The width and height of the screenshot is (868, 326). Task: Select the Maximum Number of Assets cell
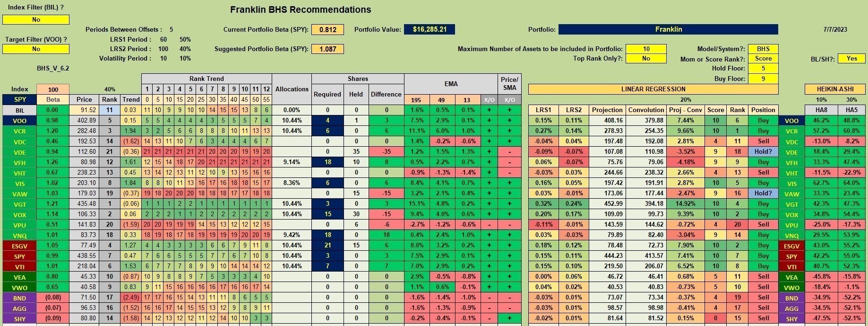pyautogui.click(x=646, y=49)
